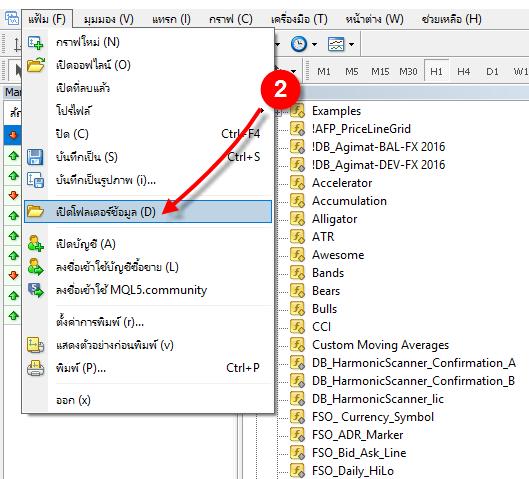The width and height of the screenshot is (529, 479).
Task: Choose บันทึกเป็น (S) menu entry
Action: click(x=148, y=157)
